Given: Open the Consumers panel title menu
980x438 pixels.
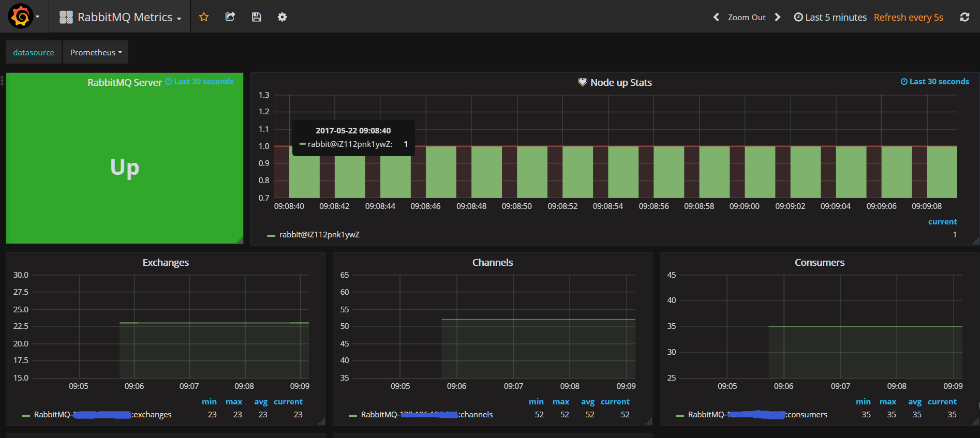Looking at the screenshot, I should (820, 262).
